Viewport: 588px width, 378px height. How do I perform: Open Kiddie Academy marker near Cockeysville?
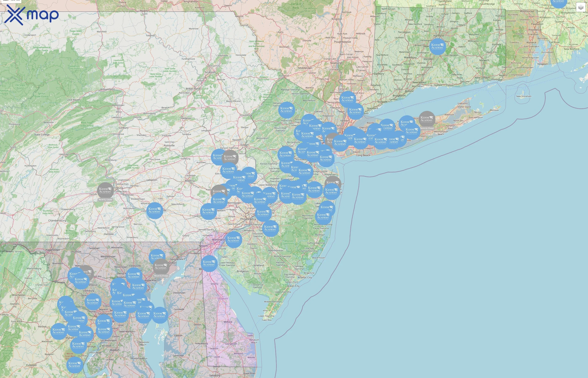tap(134, 275)
